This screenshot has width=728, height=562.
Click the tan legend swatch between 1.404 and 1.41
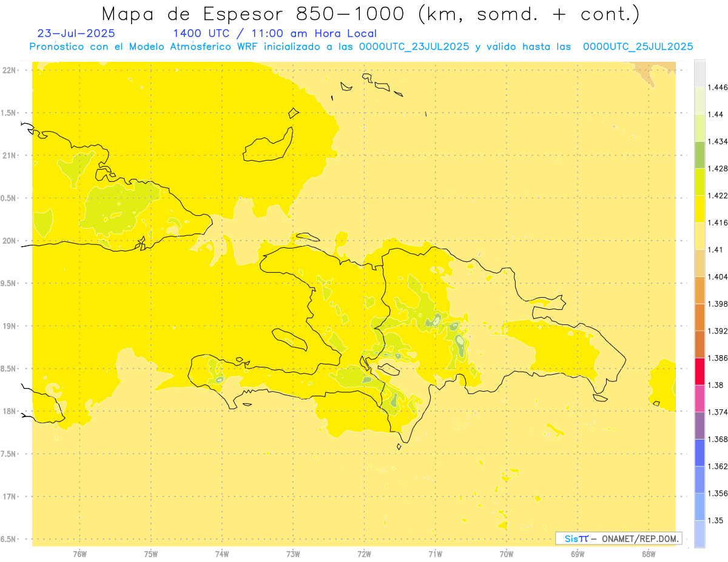699,263
